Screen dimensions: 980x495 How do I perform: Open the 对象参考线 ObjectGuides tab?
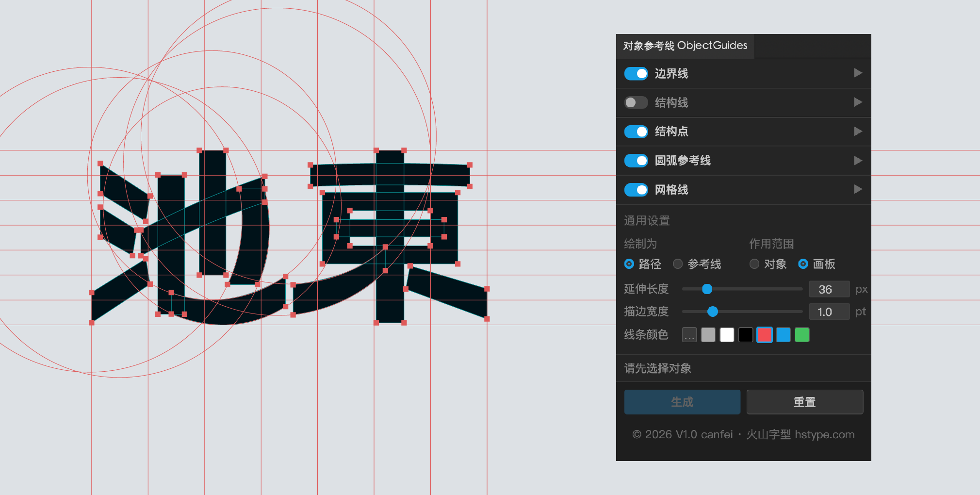tap(685, 46)
